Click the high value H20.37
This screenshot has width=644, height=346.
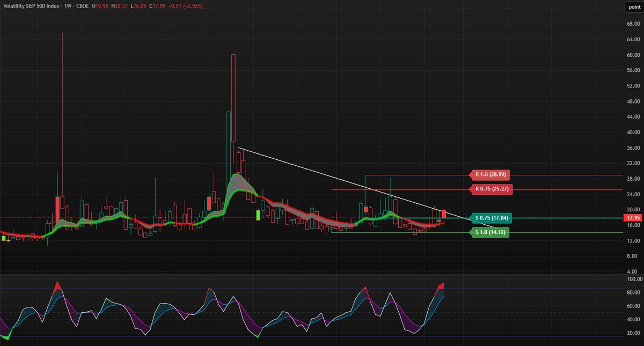[119, 6]
